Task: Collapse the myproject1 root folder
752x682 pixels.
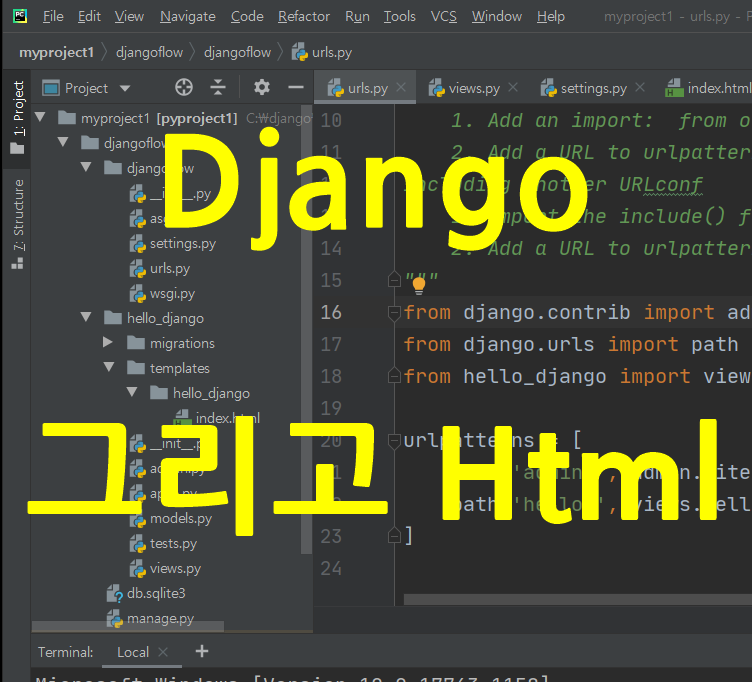Action: [40, 117]
